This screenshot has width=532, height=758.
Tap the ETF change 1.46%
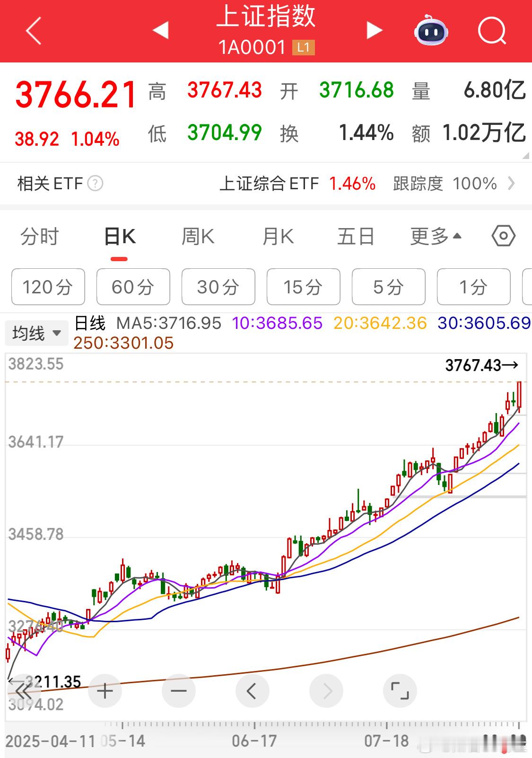[x=352, y=183]
